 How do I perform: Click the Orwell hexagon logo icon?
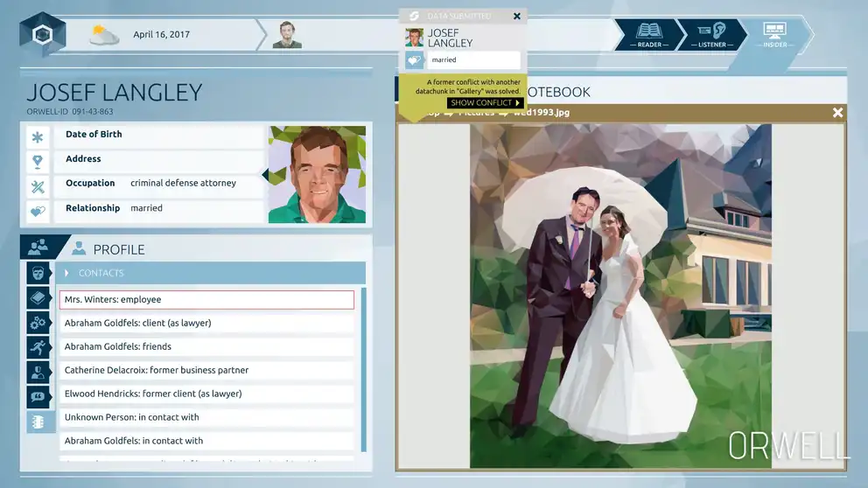click(42, 35)
